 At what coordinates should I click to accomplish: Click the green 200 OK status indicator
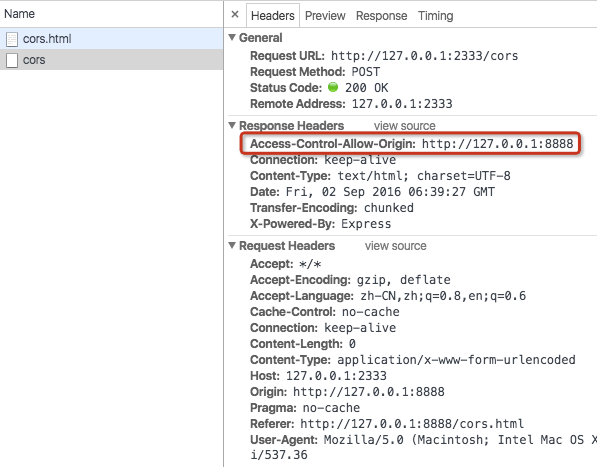[333, 87]
